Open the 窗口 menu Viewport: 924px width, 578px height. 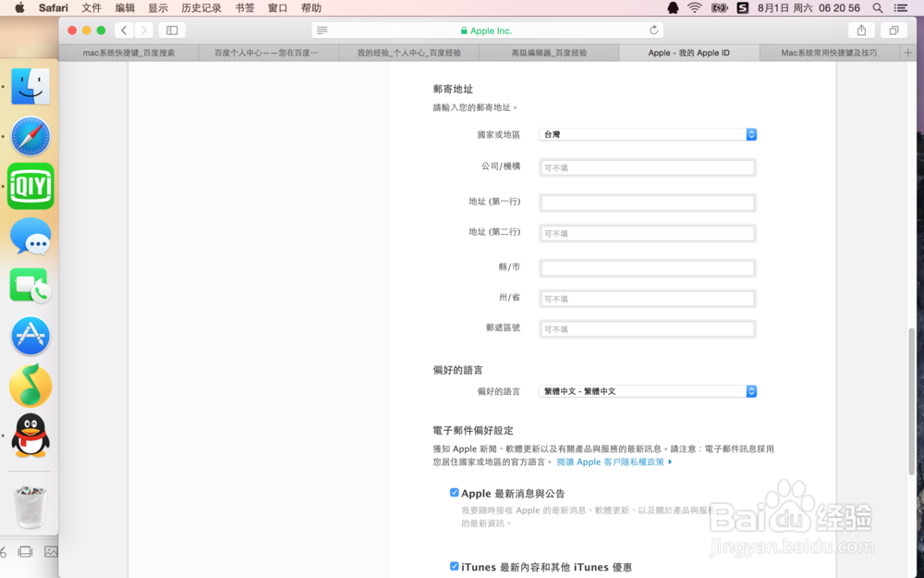(x=277, y=7)
